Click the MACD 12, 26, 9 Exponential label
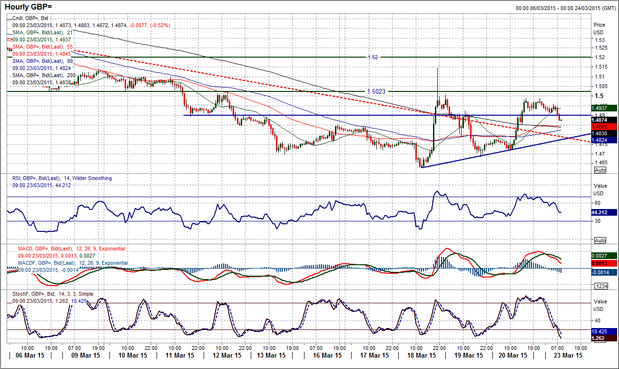This screenshot has width=619, height=369. [71, 249]
